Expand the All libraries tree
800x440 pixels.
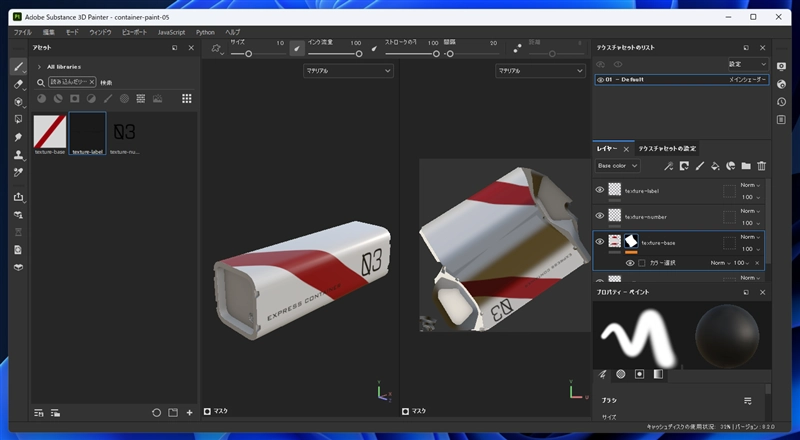tap(39, 66)
